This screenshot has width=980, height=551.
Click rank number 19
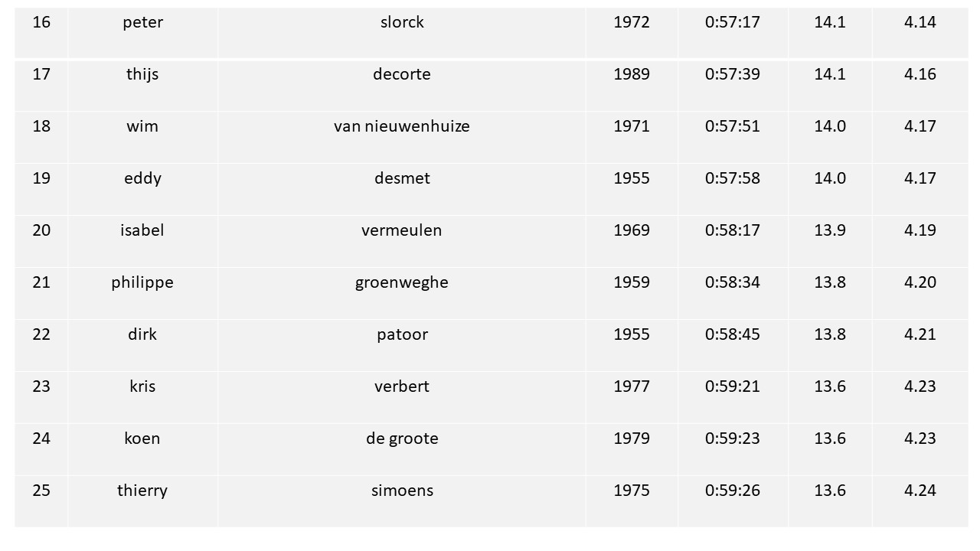pyautogui.click(x=41, y=178)
